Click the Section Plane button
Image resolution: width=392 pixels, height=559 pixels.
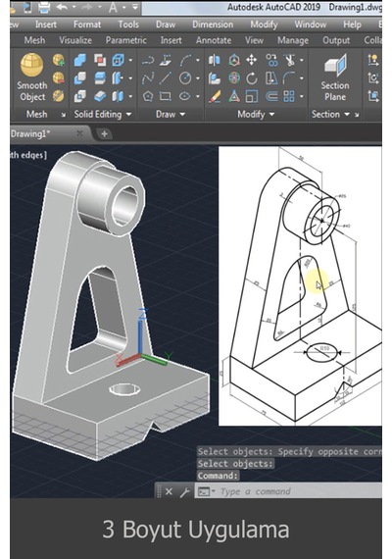coord(335,77)
